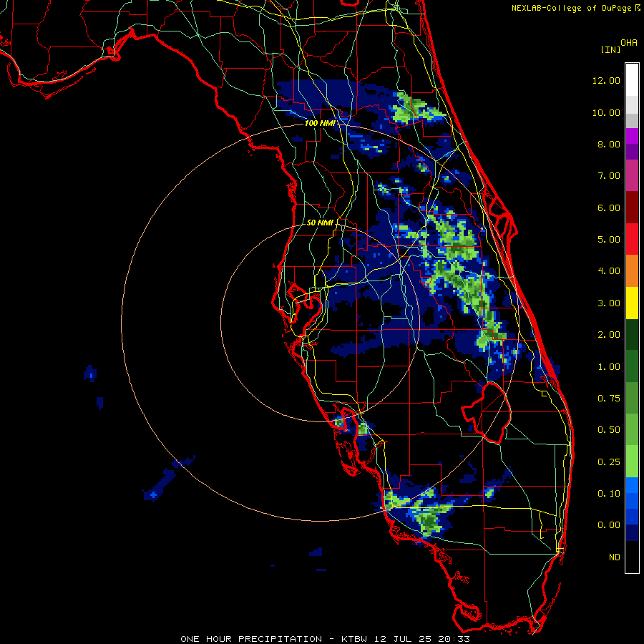Screen dimensions: 644x644
Task: Click the [IN] units label
Action: (x=610, y=49)
